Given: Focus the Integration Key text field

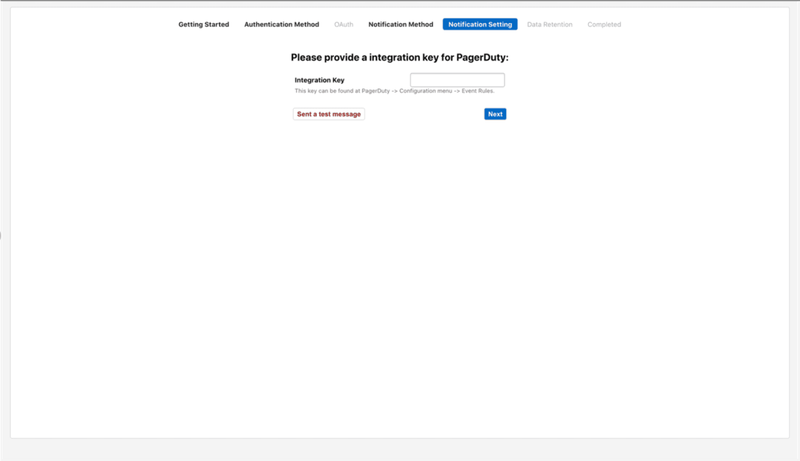Looking at the screenshot, I should tap(457, 80).
